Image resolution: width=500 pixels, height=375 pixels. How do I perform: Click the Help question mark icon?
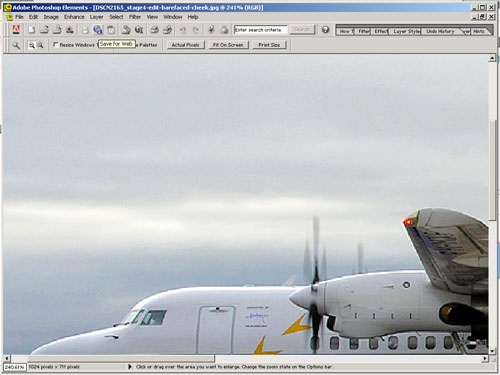pyautogui.click(x=325, y=30)
